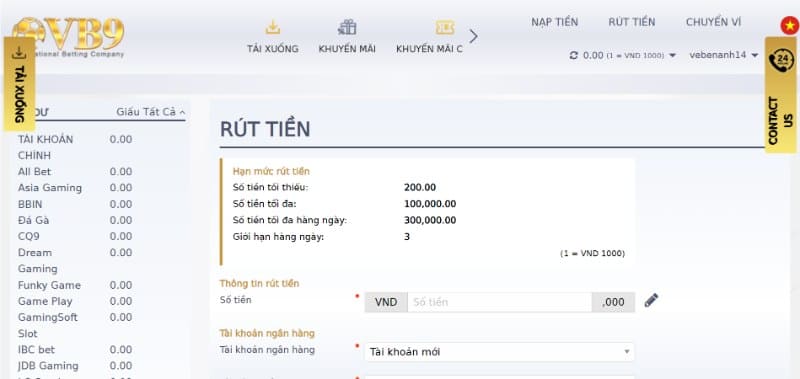Screen dimensions: 800x379
Task: Click the (1 = VND 1000) note in limits box
Action: (592, 254)
